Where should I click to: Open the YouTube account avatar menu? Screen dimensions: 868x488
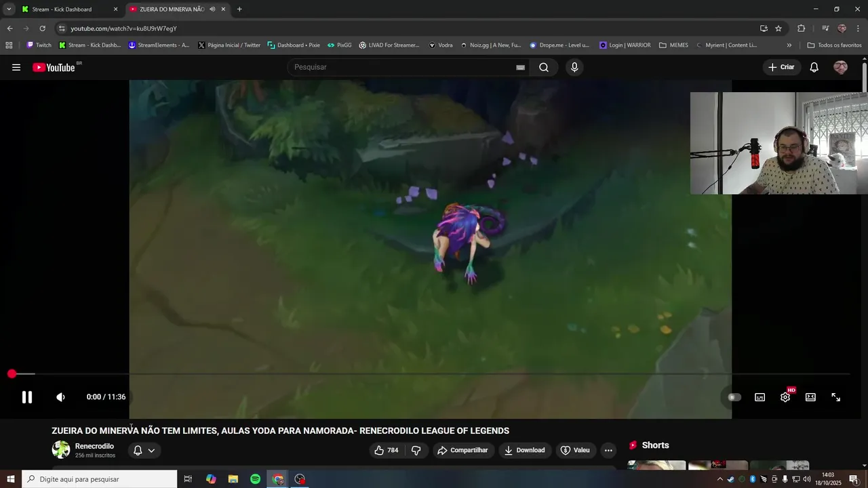point(840,67)
